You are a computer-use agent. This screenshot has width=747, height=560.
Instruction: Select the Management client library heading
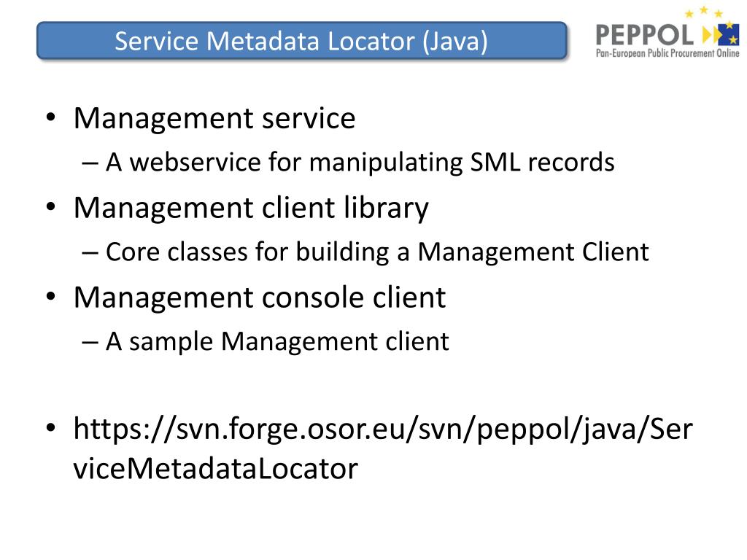(x=251, y=208)
